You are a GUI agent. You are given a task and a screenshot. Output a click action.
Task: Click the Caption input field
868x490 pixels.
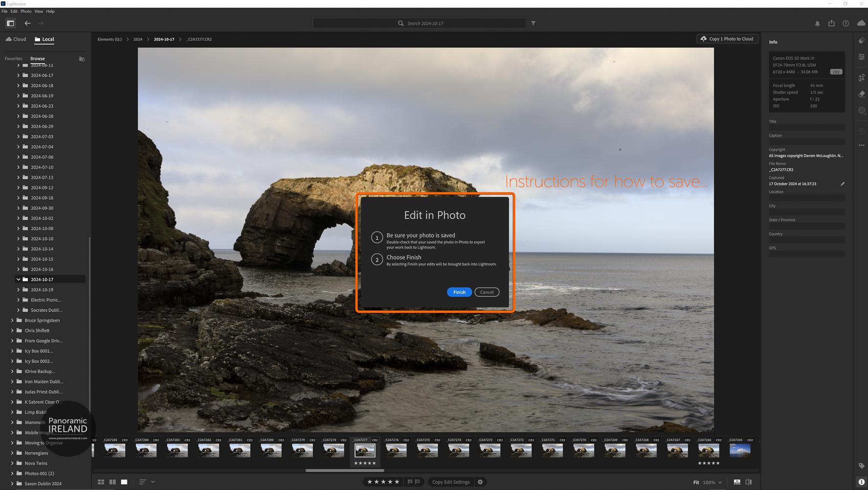[806, 141]
